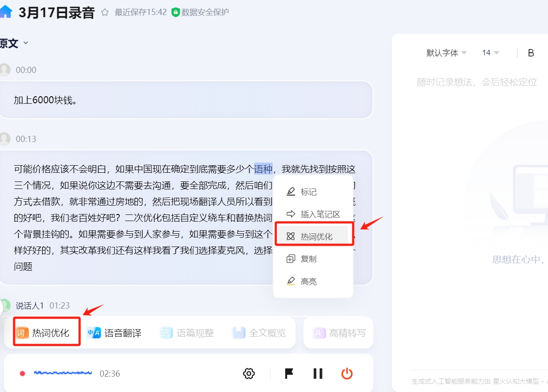Click the notes area reading 随时记录想法

click(x=477, y=82)
